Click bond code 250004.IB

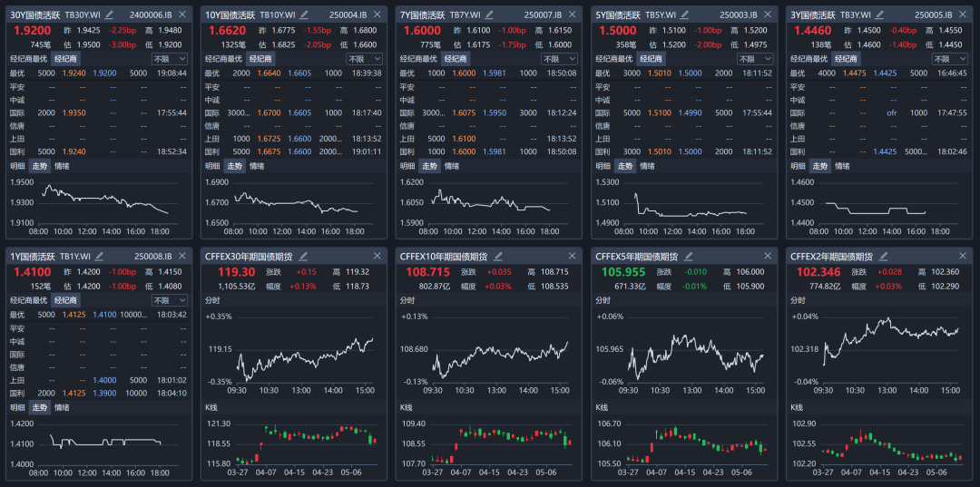pos(348,15)
